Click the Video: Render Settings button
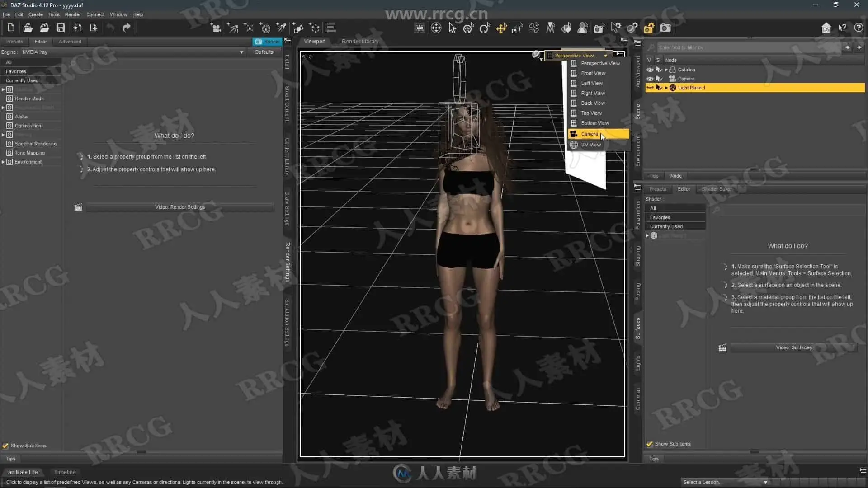868x488 pixels. 180,207
